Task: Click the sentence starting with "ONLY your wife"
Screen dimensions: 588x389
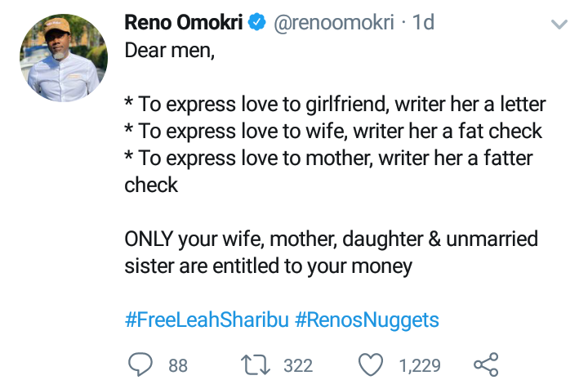Action: tap(331, 239)
